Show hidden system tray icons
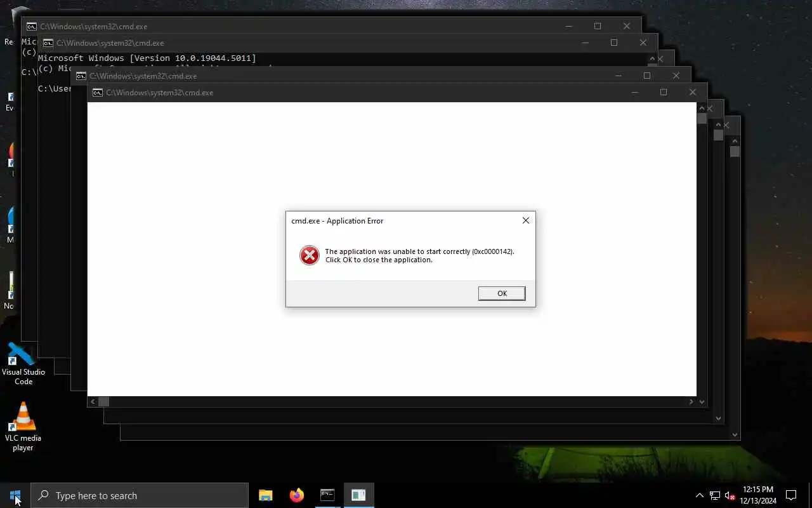The height and width of the screenshot is (508, 812). coord(699,495)
